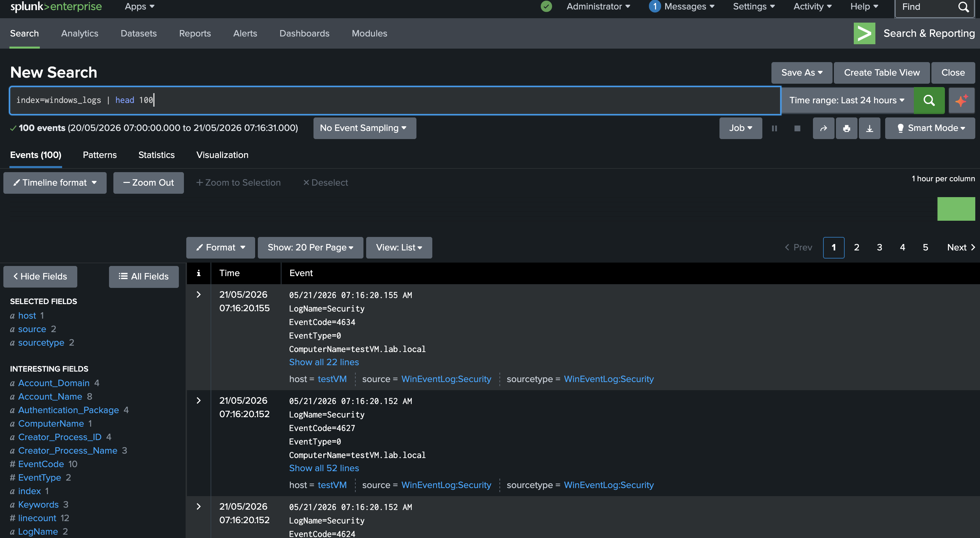Go to the Splunk enterprise home logo

[56, 6]
